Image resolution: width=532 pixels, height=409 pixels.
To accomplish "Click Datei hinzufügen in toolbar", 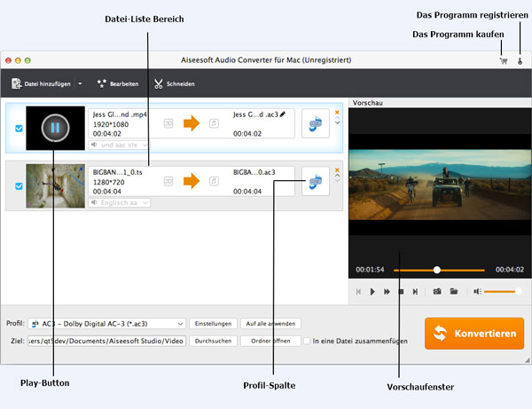I will coord(41,83).
